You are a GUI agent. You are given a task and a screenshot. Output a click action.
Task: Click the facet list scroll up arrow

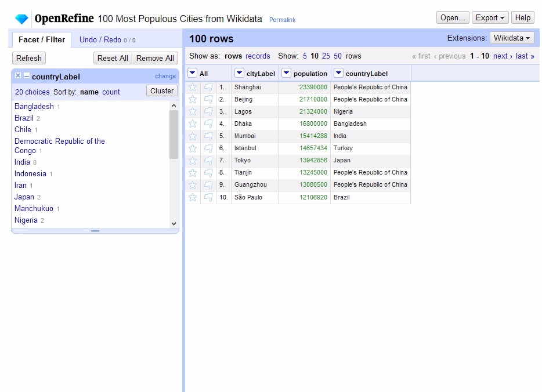point(174,106)
